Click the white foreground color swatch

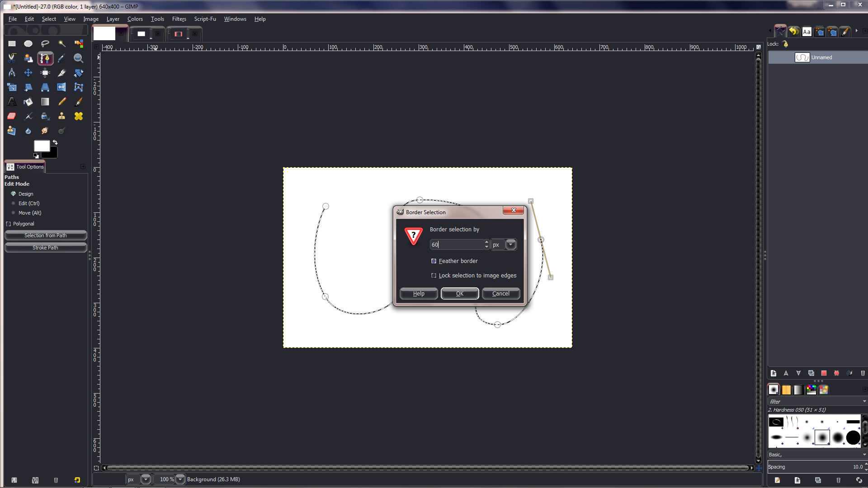pos(41,146)
